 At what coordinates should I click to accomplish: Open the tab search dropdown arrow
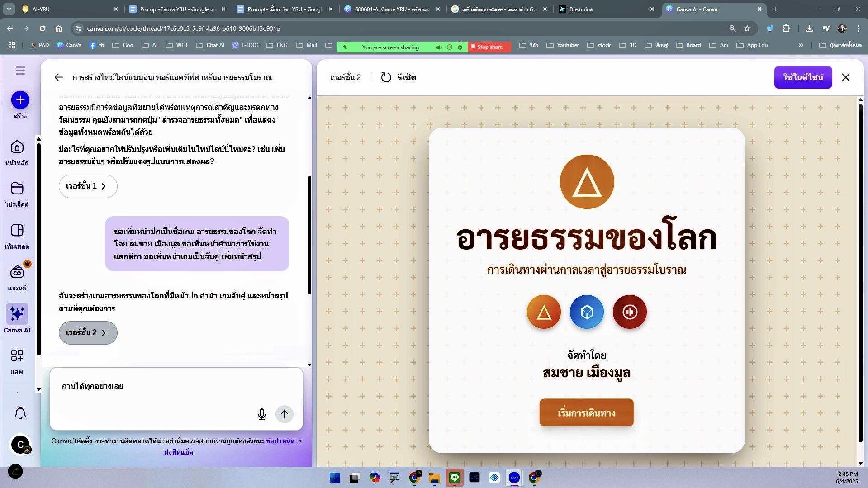tap(9, 9)
